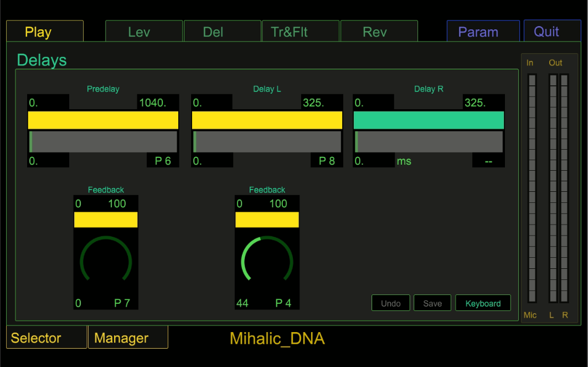
Task: Click the Predelay P 6 parameter label
Action: (x=163, y=161)
